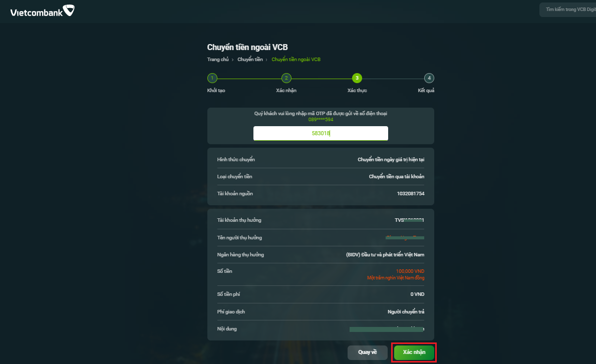Viewport: 596px width, 364px height.
Task: Click the BIDV beneficiary bank name
Action: click(385, 255)
